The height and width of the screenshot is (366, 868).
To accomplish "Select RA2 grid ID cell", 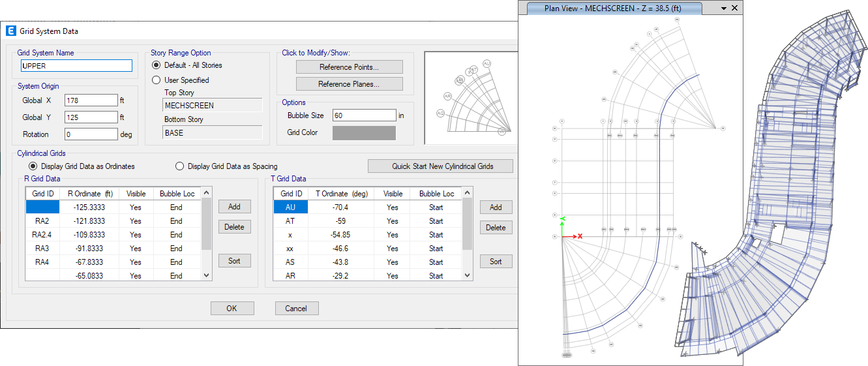I will (42, 221).
